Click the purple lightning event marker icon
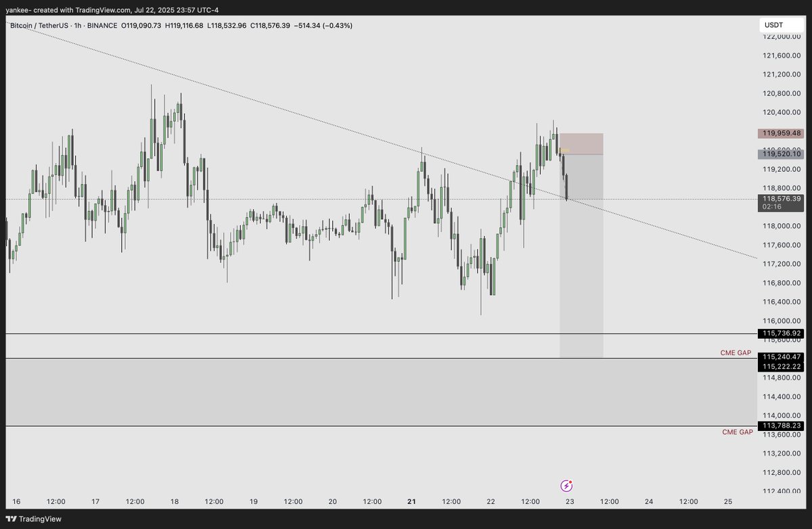812x529 pixels. pyautogui.click(x=567, y=486)
